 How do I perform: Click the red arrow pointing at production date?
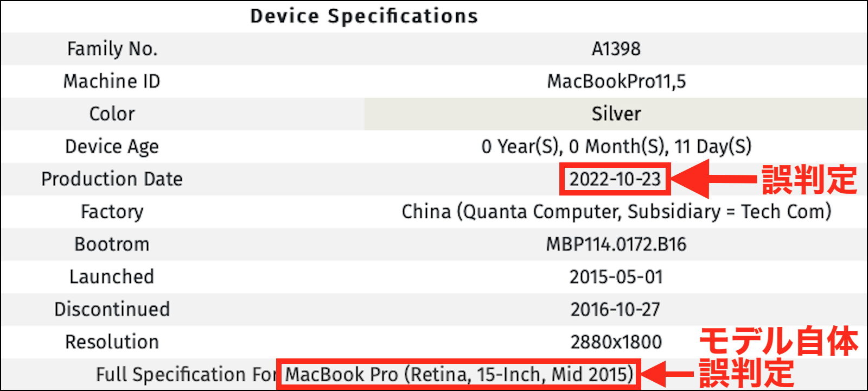pyautogui.click(x=711, y=179)
